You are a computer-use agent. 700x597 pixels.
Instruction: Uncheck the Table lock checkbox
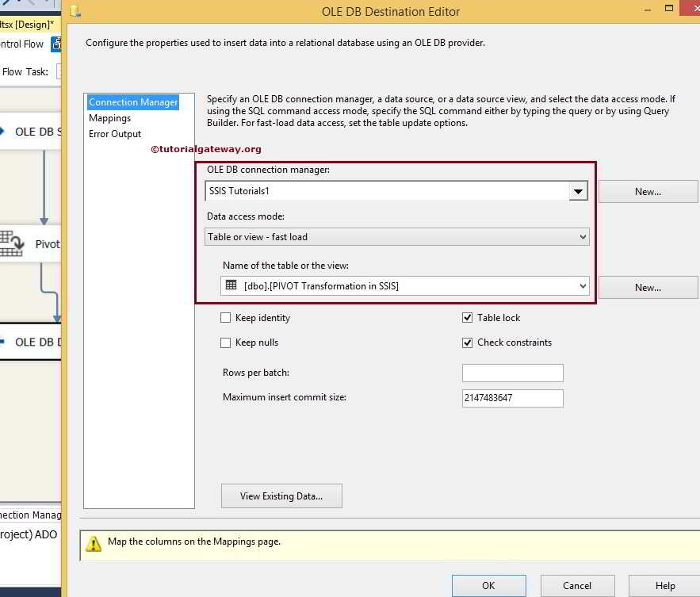tap(468, 317)
